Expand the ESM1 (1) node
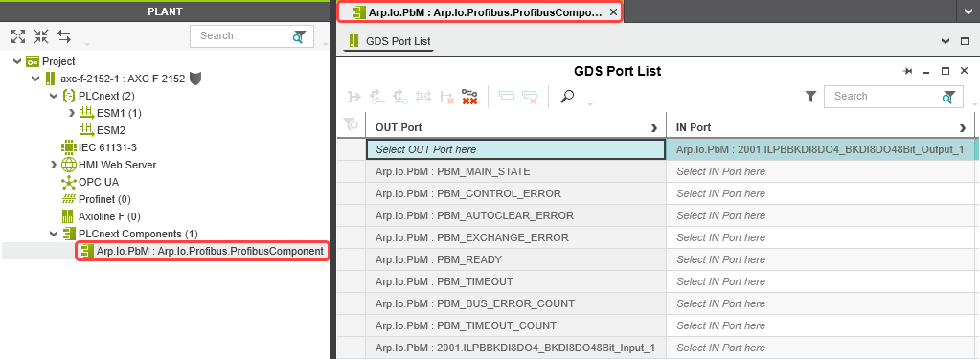The width and height of the screenshot is (980, 359). (71, 114)
